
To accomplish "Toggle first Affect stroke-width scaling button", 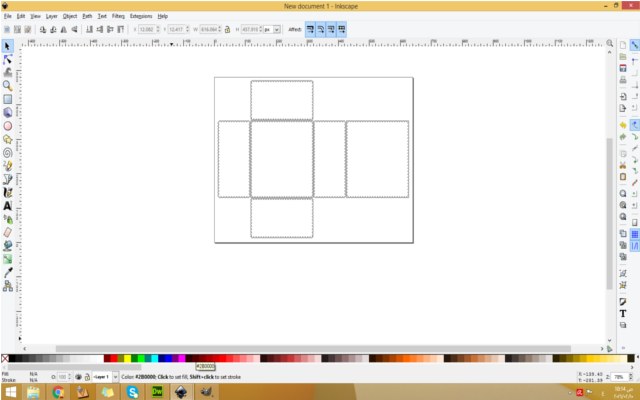I will point(310,29).
